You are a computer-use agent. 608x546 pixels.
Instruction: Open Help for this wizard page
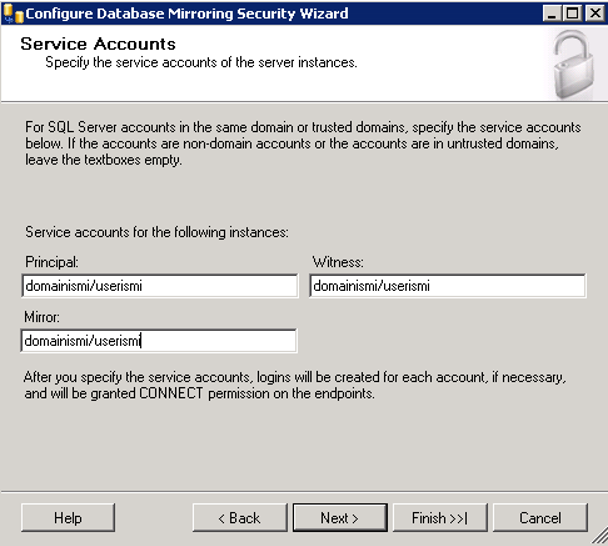(x=68, y=518)
